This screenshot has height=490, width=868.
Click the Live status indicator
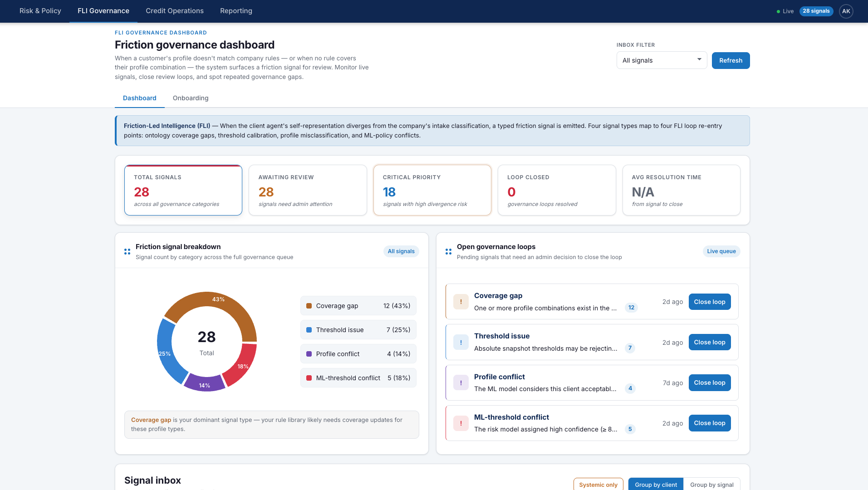pos(785,11)
